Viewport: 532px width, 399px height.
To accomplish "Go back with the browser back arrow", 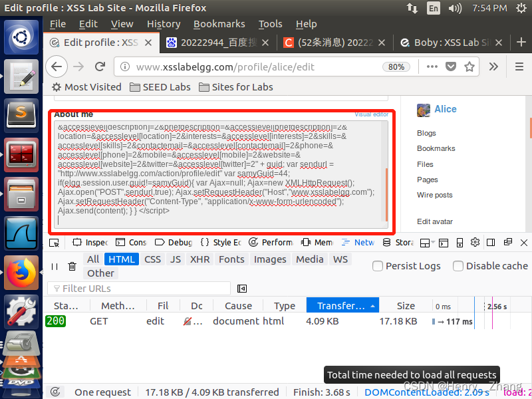I will click(x=57, y=66).
